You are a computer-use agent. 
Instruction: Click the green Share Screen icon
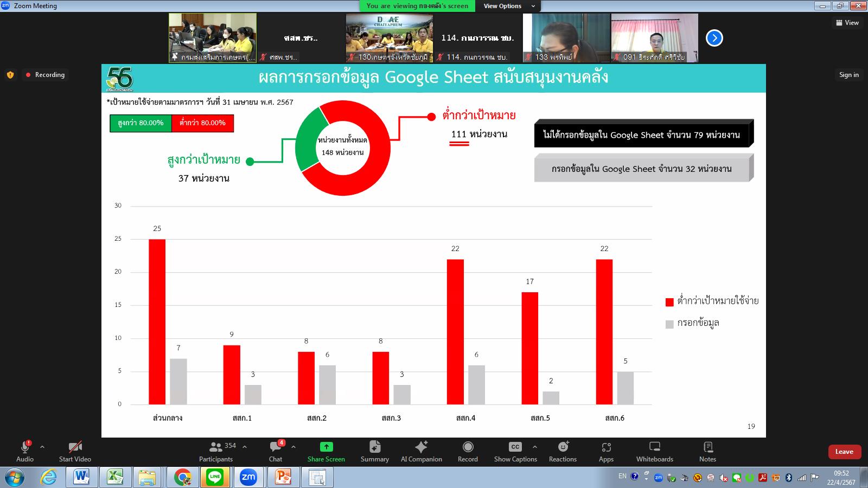click(326, 447)
